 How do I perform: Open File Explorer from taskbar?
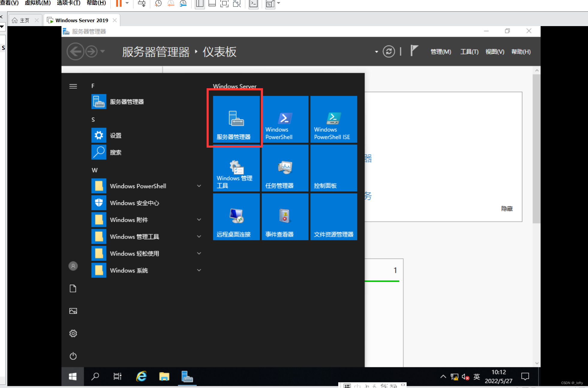[x=164, y=376]
